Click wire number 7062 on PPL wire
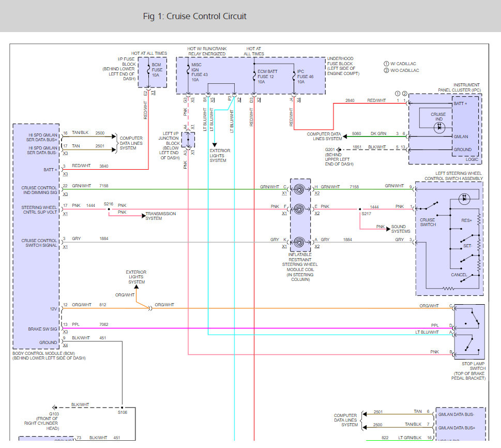Image resolution: width=501 pixels, height=448 pixels. [104, 324]
